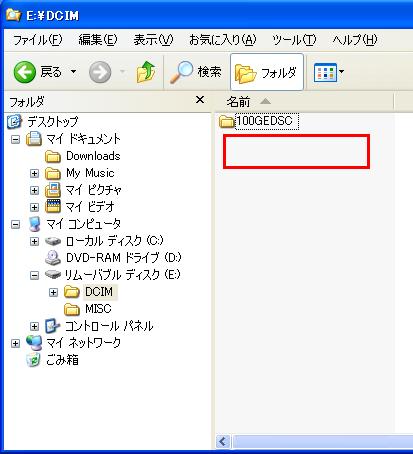Open the ツール(T) menu
Viewport: 413px width, 454px height.
click(294, 40)
